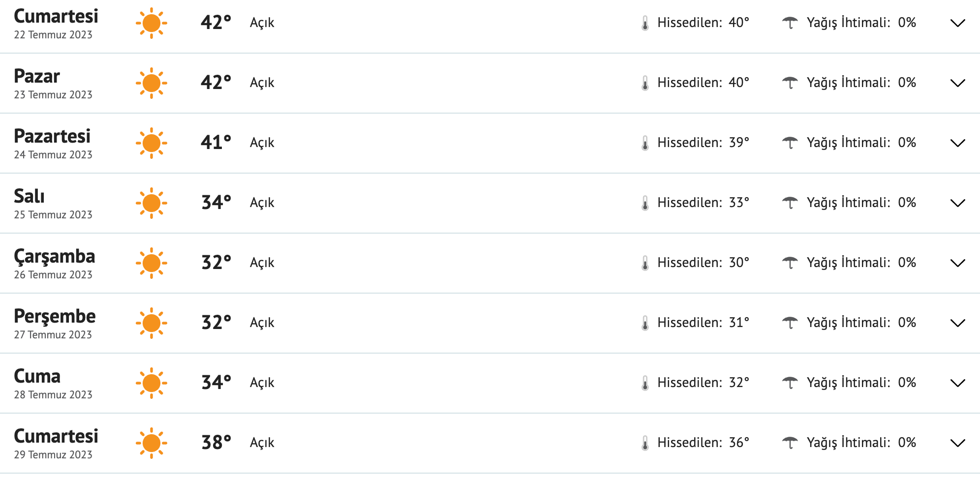The width and height of the screenshot is (980, 480).
Task: Show Çarşamba details via chevron
Action: point(958,263)
